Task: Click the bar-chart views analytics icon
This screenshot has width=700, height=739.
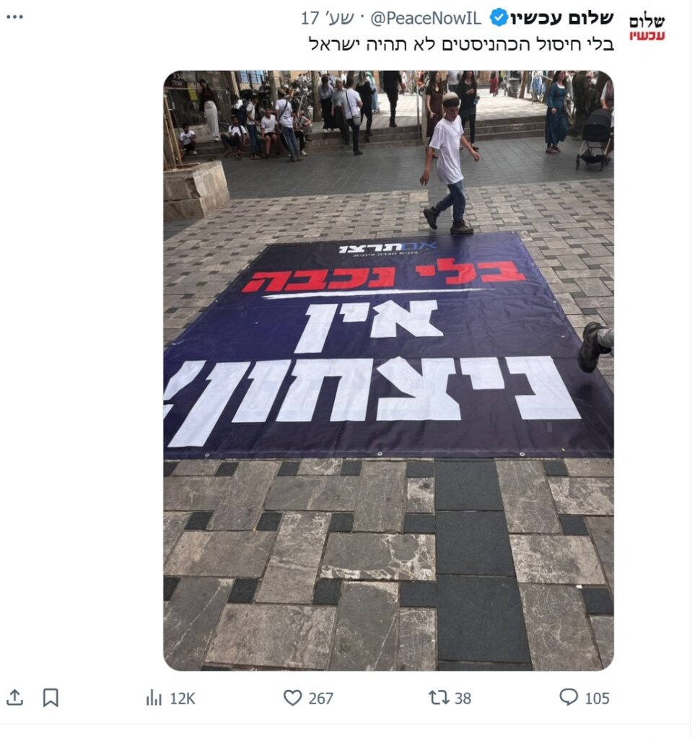Action: click(154, 698)
